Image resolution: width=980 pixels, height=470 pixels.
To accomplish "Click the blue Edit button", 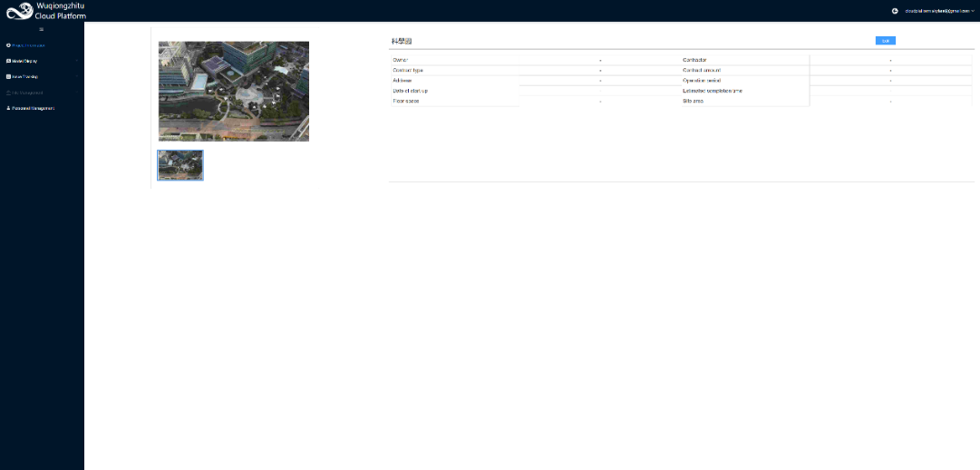I will pos(886,41).
